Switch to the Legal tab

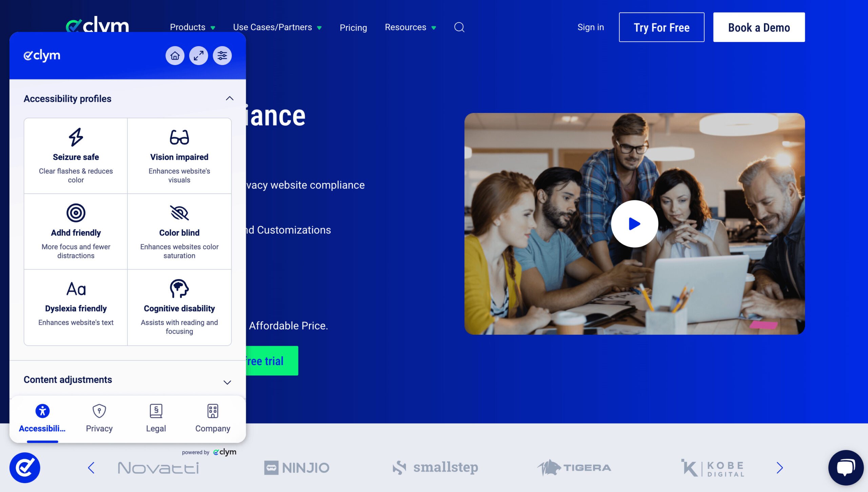[156, 418]
